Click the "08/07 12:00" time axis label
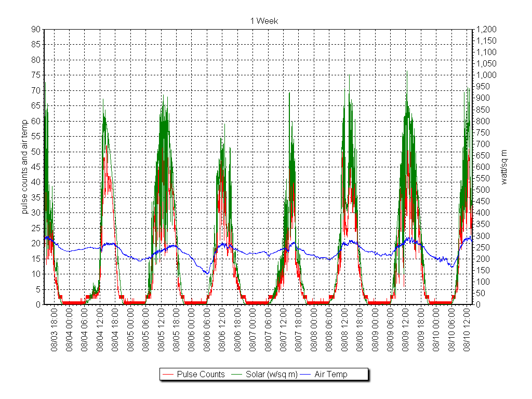The height and width of the screenshot is (399, 532). tap(283, 330)
